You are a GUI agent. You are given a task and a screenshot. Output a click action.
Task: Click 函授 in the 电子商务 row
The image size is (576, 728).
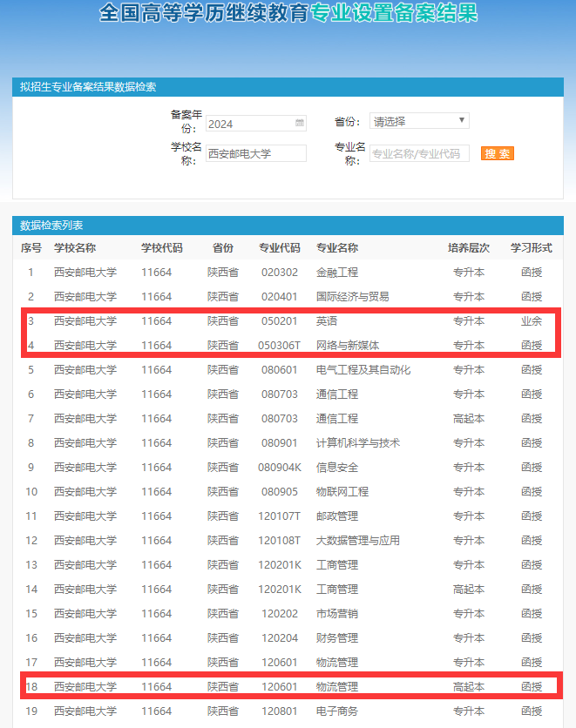coord(532,711)
